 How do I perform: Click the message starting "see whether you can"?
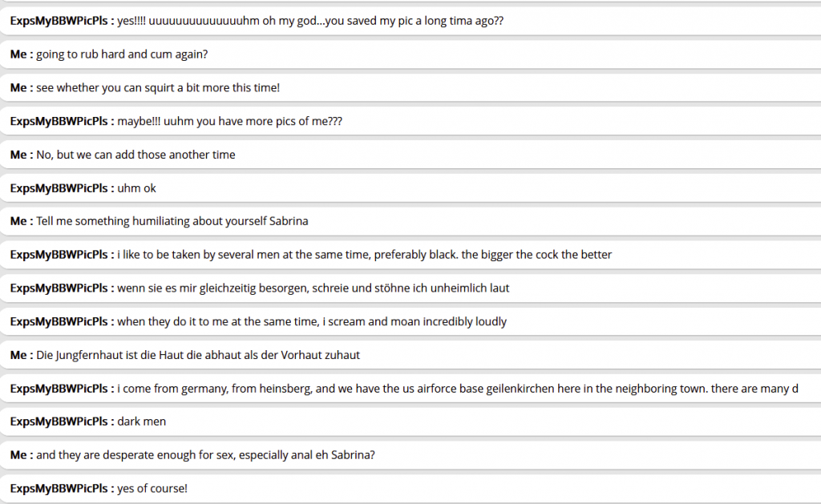[x=158, y=88]
